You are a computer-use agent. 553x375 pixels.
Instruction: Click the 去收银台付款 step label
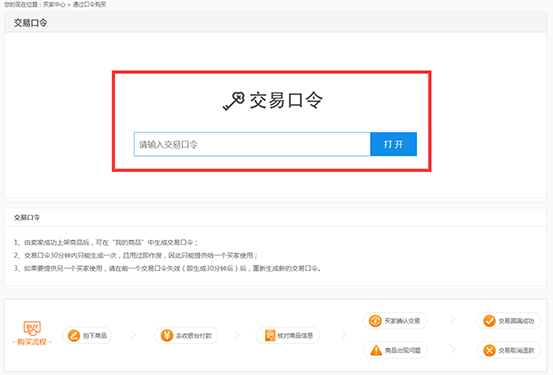pyautogui.click(x=194, y=335)
